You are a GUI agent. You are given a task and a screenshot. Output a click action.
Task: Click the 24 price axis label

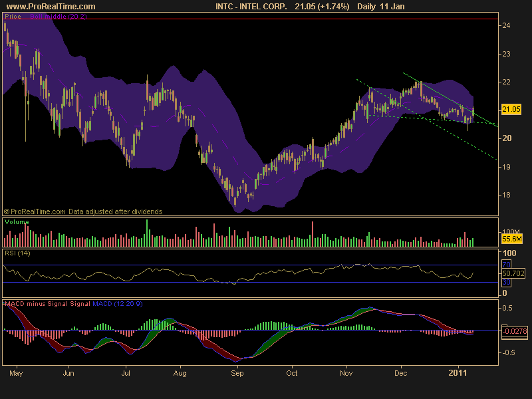point(506,25)
